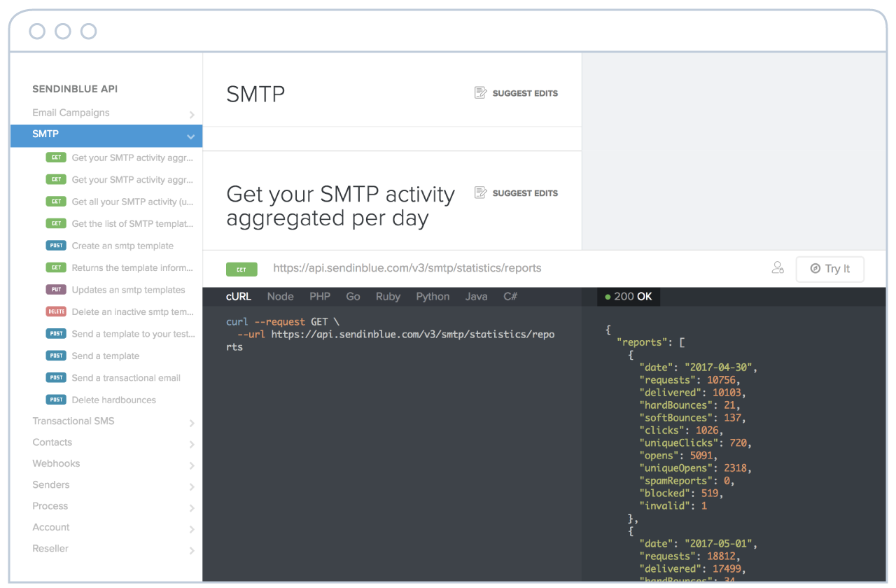Switch to the Node code tab
Viewport: 896px width, 588px height.
280,296
